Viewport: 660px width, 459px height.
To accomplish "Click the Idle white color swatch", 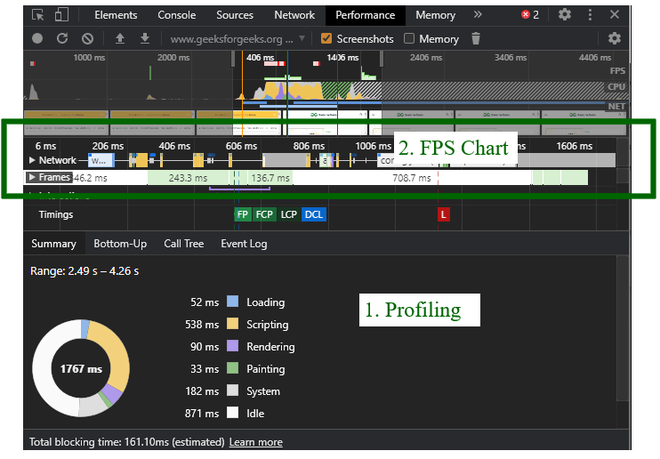I will click(x=233, y=413).
